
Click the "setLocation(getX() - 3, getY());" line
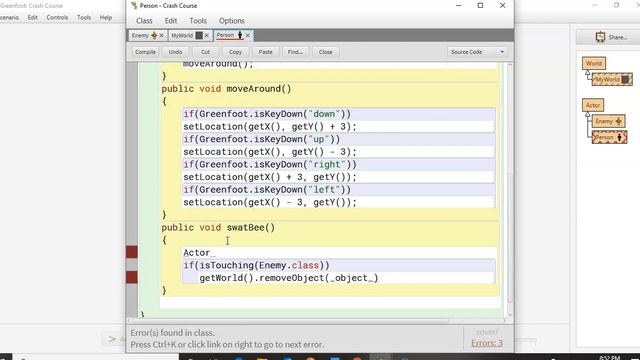pos(339,202)
